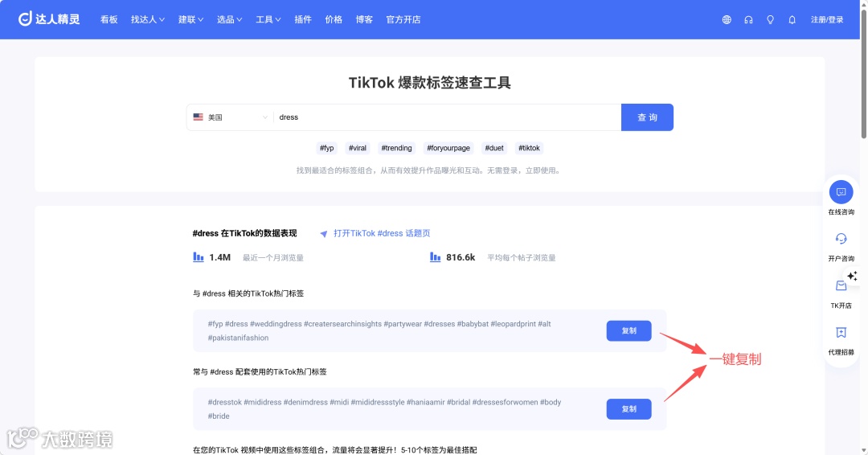Click the 查询 search button
868x455 pixels.
[x=647, y=117]
